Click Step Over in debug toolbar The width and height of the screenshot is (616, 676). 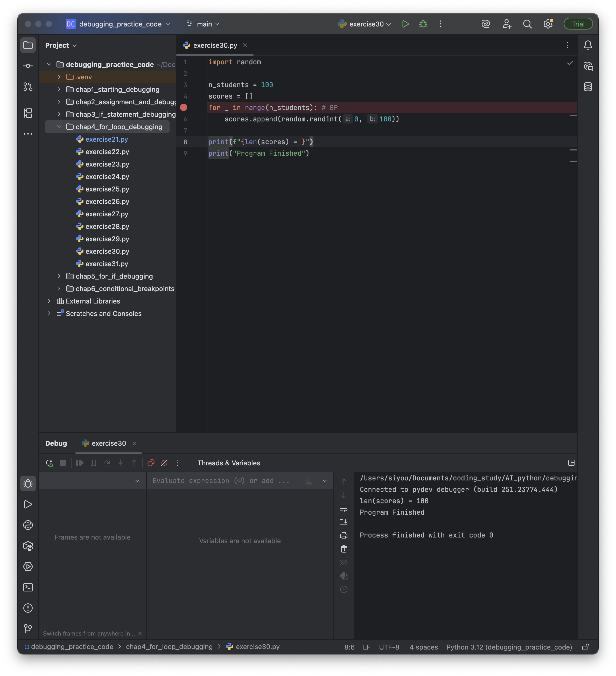107,463
